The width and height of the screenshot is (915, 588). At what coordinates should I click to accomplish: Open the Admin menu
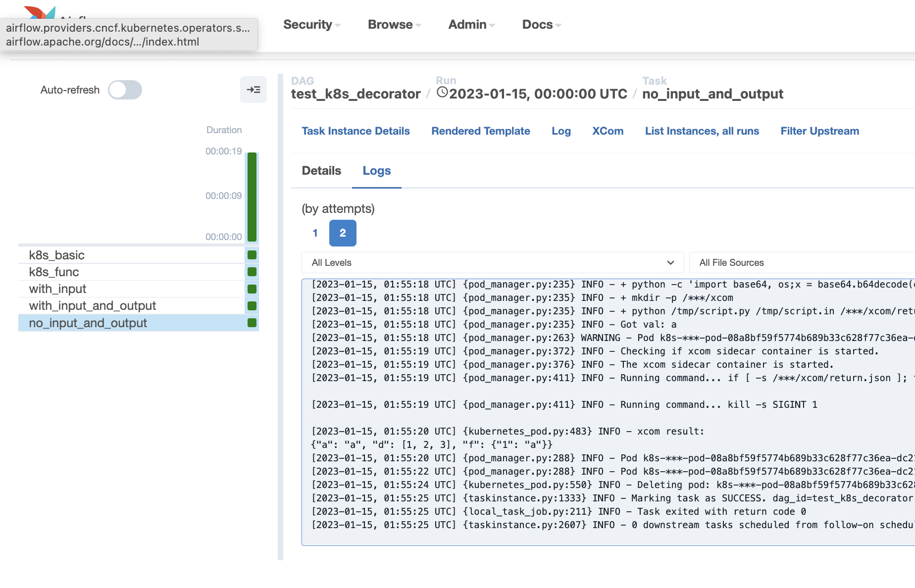point(471,25)
